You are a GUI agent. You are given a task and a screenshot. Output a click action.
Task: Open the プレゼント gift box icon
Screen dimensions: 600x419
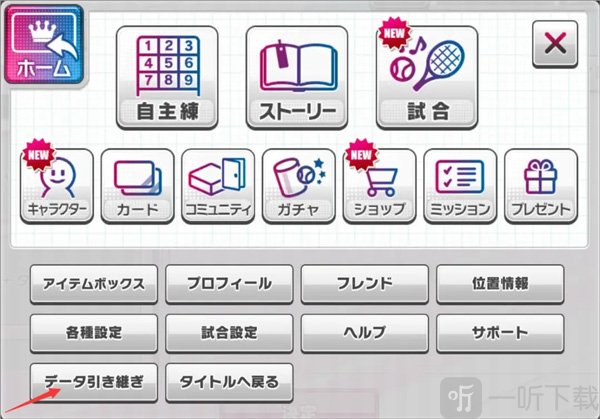point(541,186)
